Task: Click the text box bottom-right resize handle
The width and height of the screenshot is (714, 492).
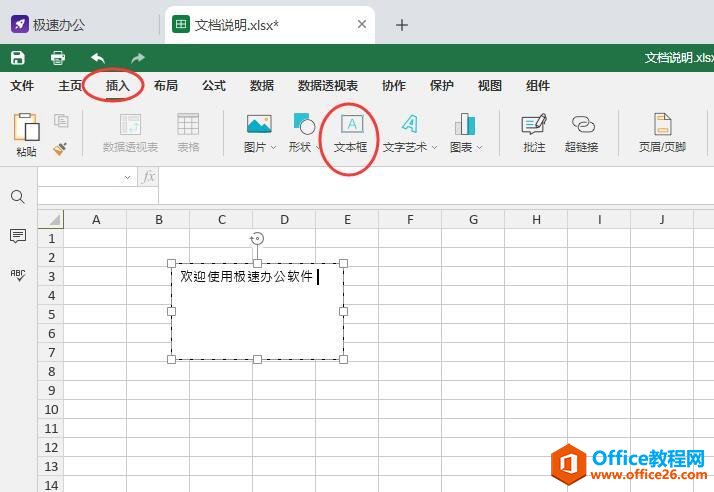Action: pyautogui.click(x=343, y=359)
